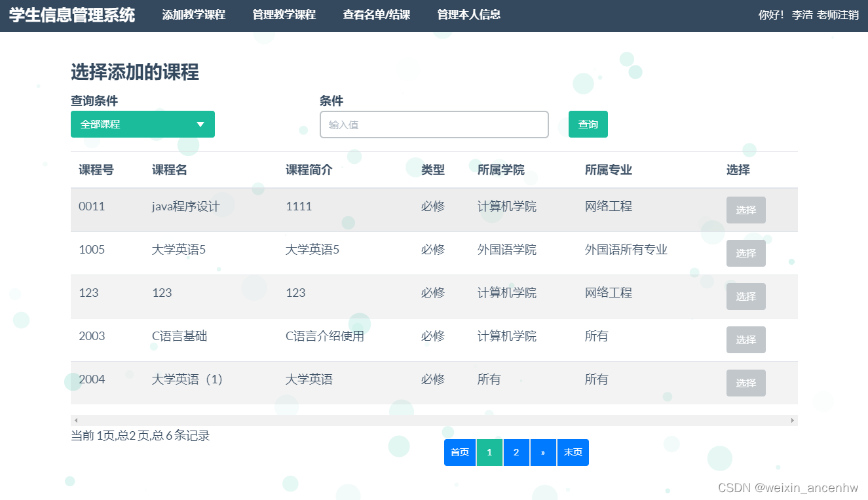
Task: Open the 管理教学课程 menu
Action: (283, 14)
